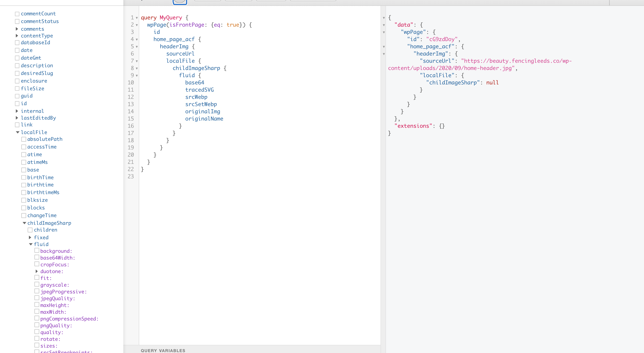Expand the duotone: argument node
644x353 pixels.
37,271
